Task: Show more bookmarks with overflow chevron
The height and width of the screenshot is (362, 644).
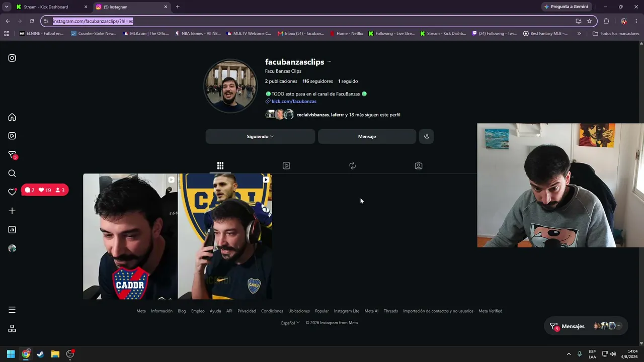Action: 579,34
